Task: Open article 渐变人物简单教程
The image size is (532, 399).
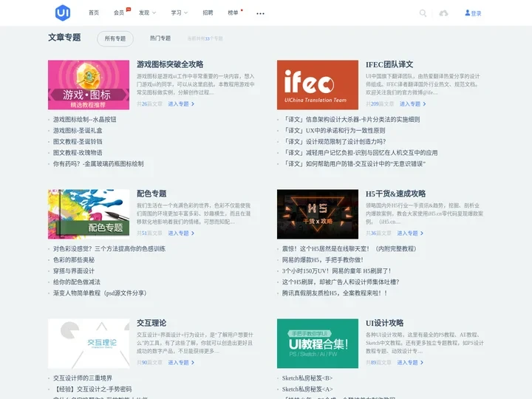Action: (x=100, y=293)
